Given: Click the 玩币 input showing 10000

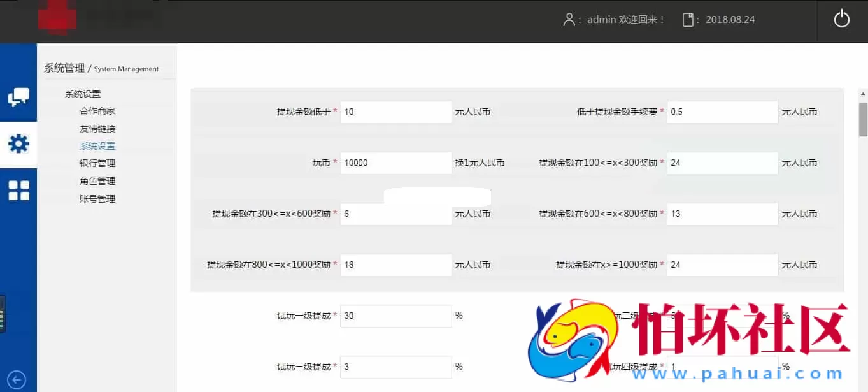Looking at the screenshot, I should pos(395,163).
